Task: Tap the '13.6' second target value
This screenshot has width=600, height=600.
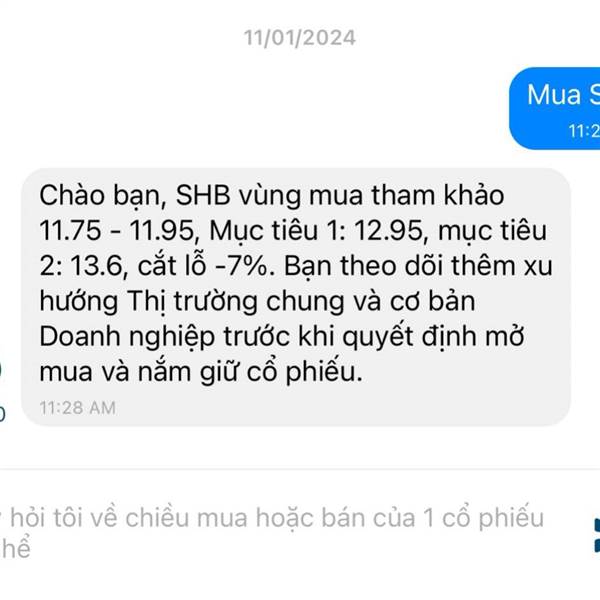Action: click(x=96, y=266)
